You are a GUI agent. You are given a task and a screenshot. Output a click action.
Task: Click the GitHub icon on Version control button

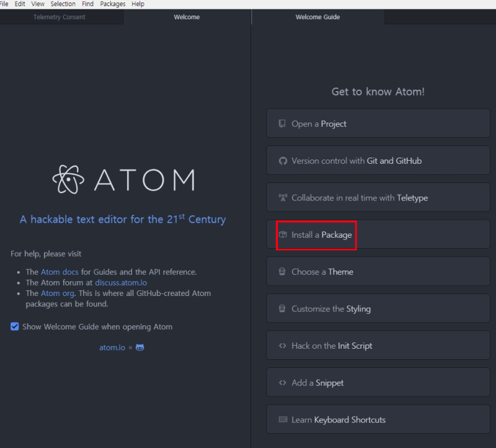(x=283, y=160)
